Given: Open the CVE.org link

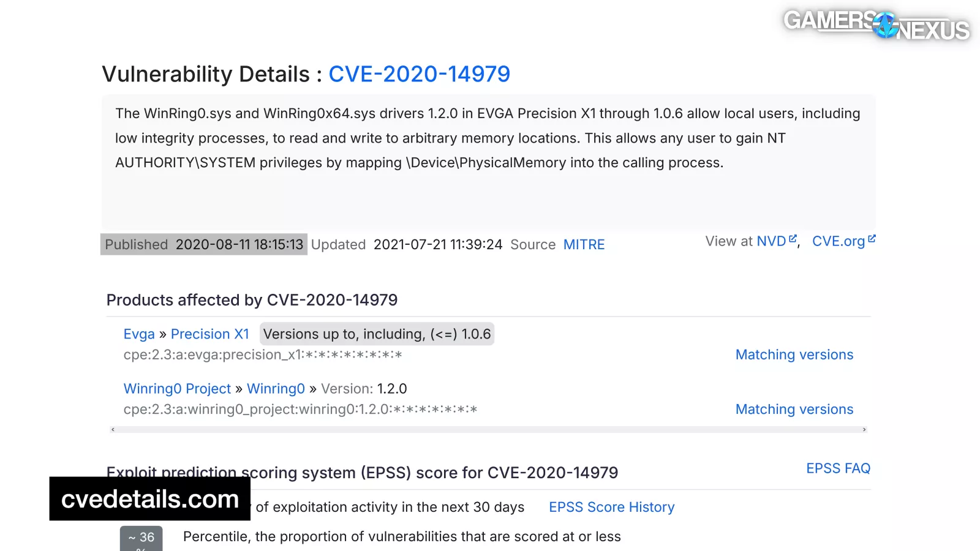Looking at the screenshot, I should [x=838, y=241].
